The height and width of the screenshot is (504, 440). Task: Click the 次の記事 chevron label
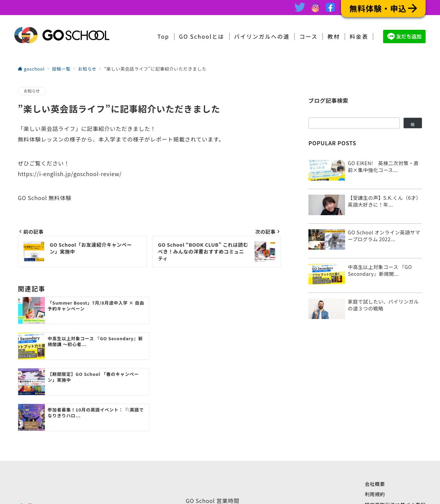268,232
